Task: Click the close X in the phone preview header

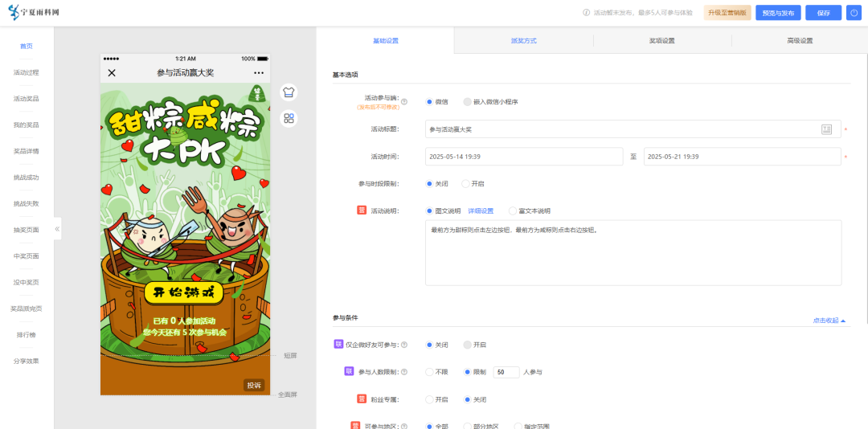Action: (x=112, y=73)
